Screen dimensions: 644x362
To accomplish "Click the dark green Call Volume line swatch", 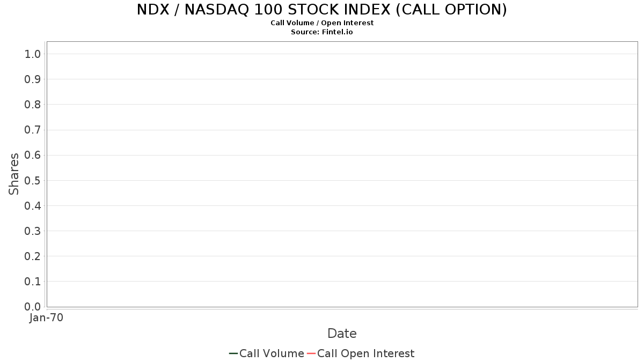I will pos(233,353).
